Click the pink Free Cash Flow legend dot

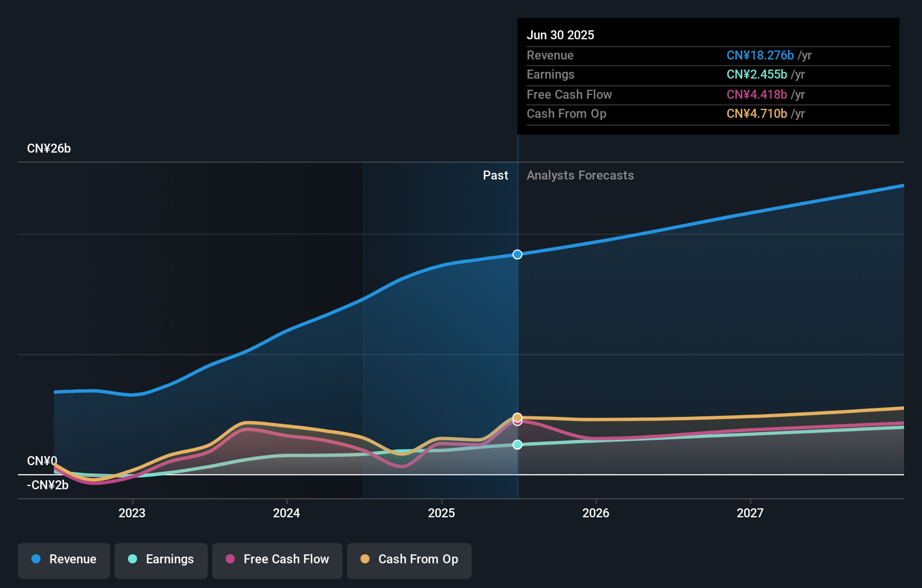[x=230, y=559]
